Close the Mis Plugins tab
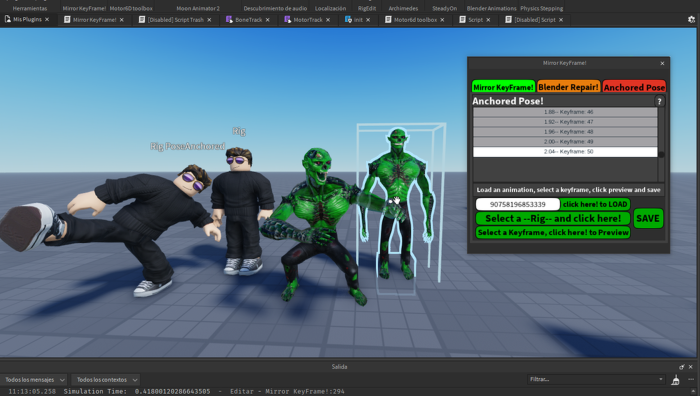700x396 pixels. point(47,20)
